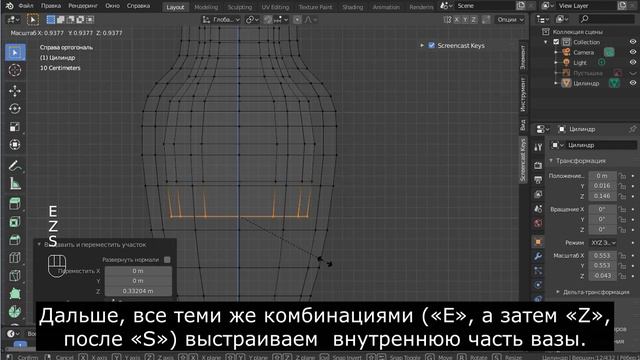Screen dimensions: 640x360
Task: Hide Collection using its eye icon
Action: point(632,42)
